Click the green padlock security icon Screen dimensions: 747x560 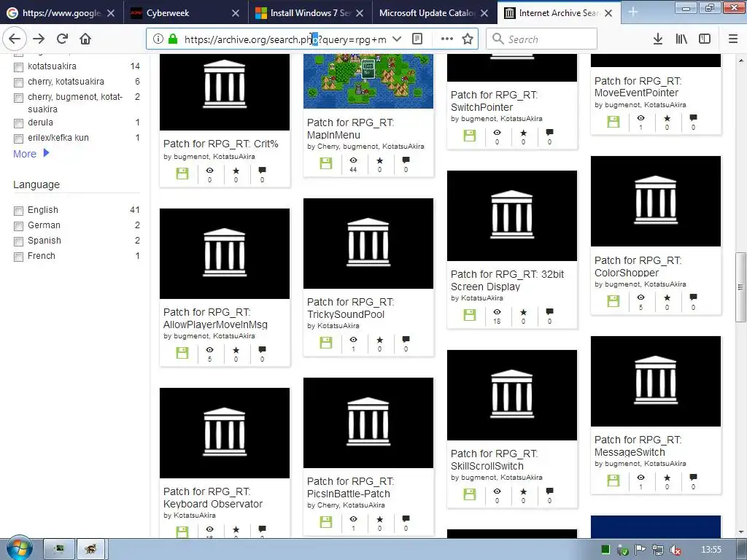point(173,39)
